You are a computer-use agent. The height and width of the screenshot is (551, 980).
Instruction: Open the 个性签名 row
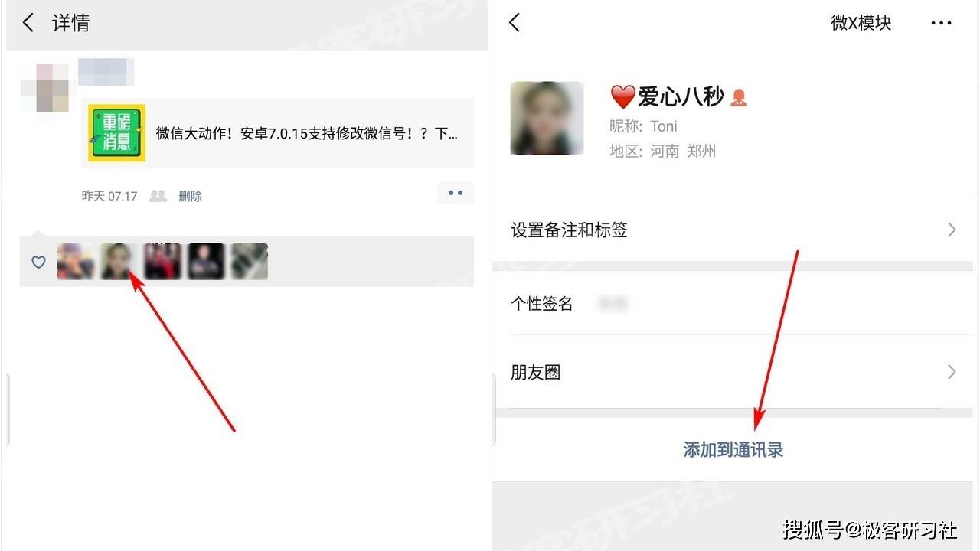pos(733,304)
